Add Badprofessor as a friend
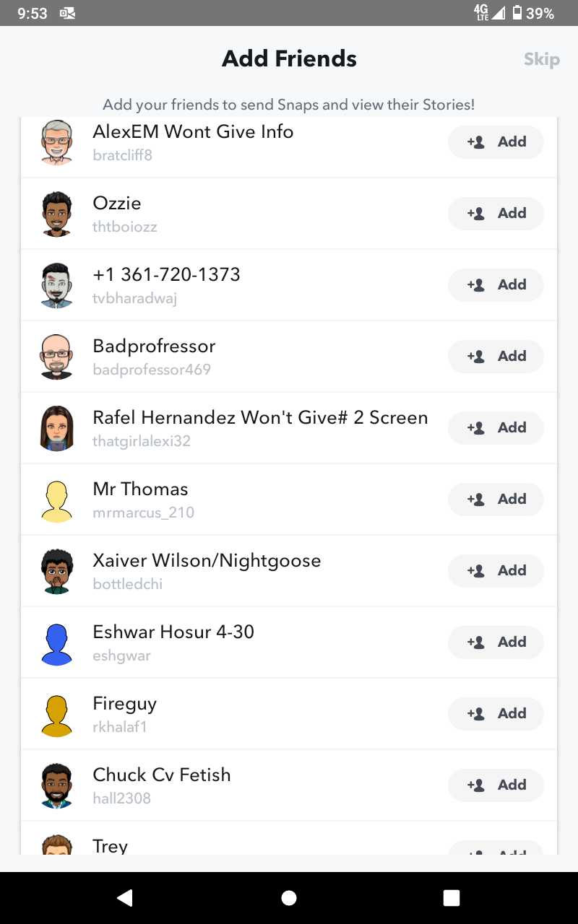 tap(496, 357)
